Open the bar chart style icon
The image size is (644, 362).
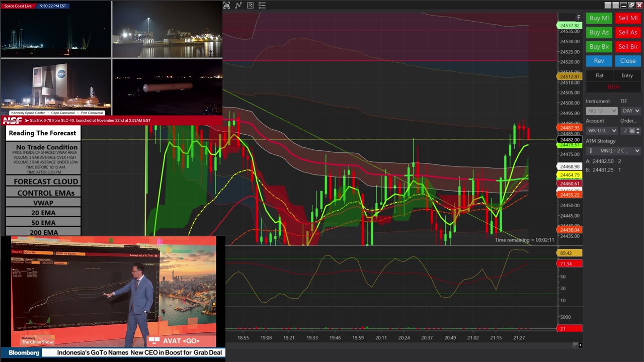(x=227, y=6)
